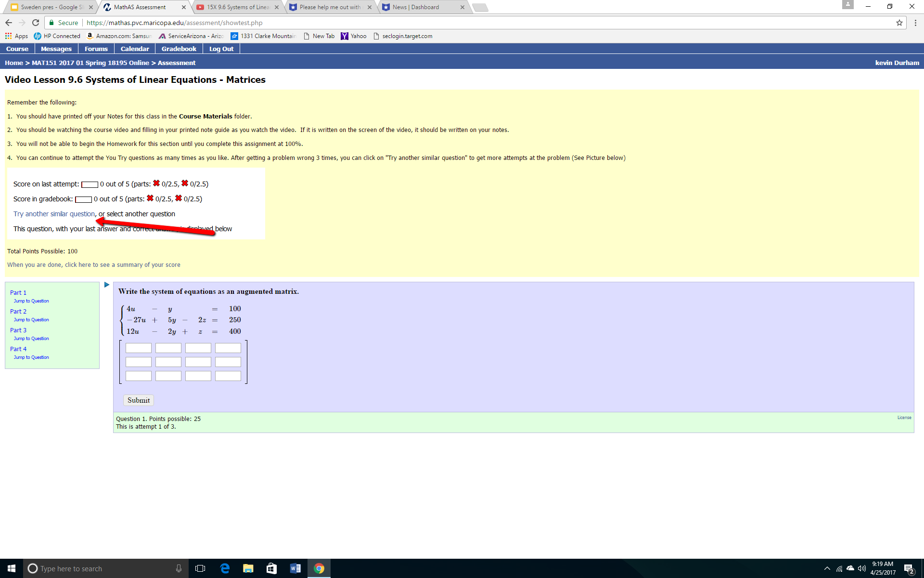Click Part 2 Jump to Question expander

click(31, 319)
